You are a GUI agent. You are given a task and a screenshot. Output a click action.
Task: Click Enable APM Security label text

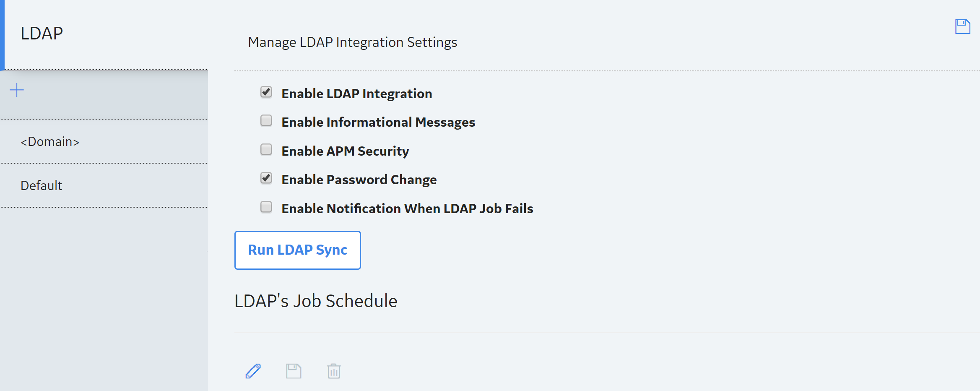pos(345,151)
